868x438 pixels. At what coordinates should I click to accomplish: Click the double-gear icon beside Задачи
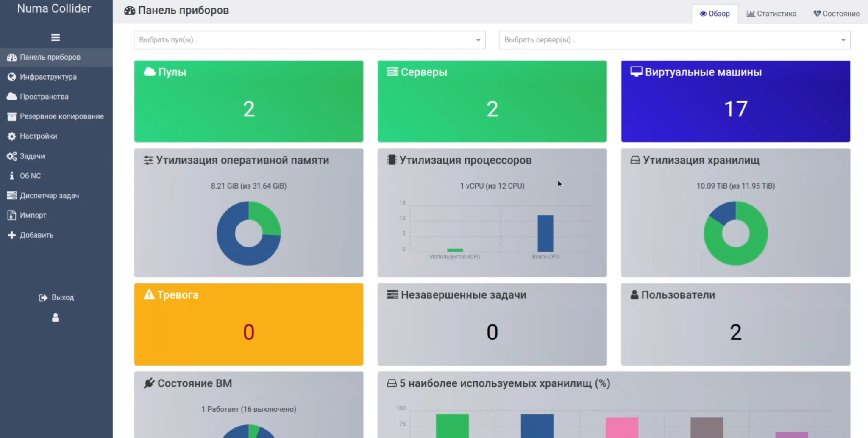pyautogui.click(x=11, y=156)
